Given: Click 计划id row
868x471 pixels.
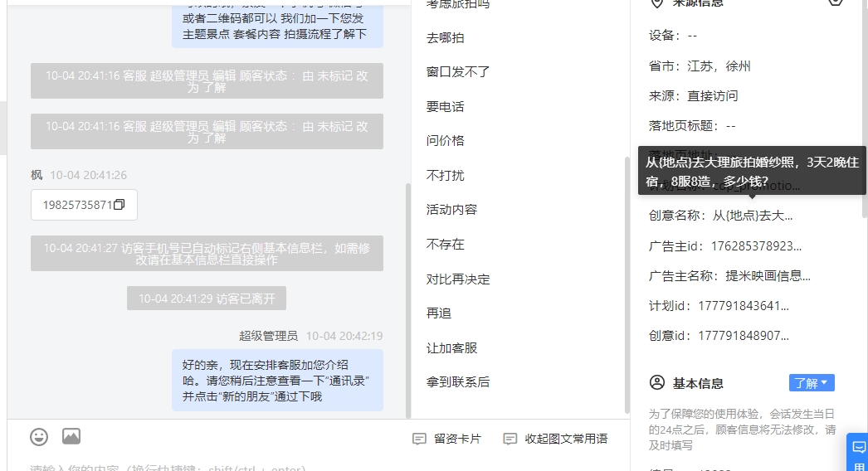Looking at the screenshot, I should [x=719, y=305].
